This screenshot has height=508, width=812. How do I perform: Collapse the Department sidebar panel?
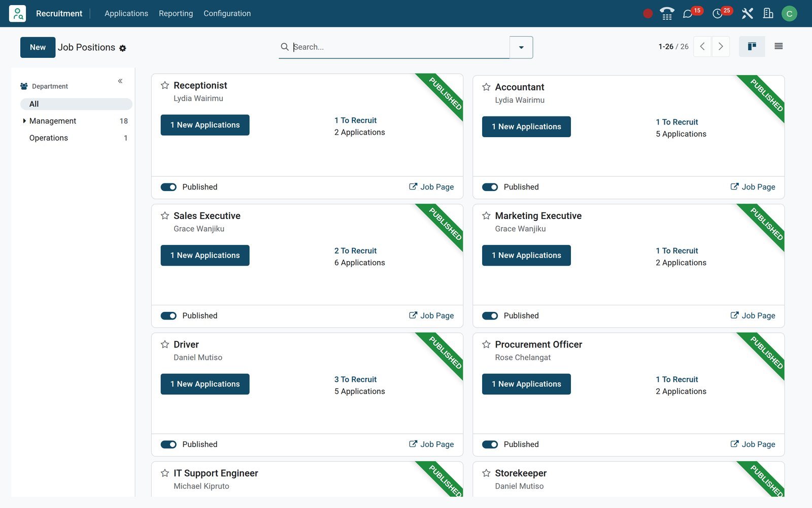120,81
